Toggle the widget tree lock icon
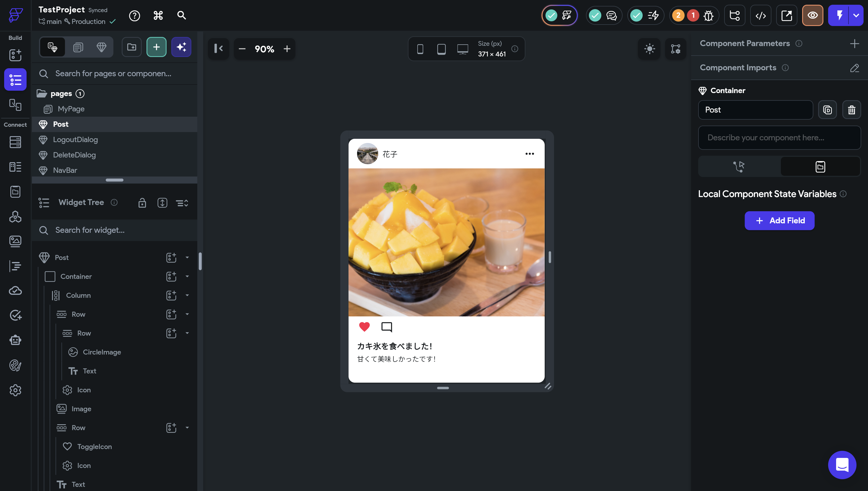Viewport: 868px width, 491px height. (x=142, y=203)
